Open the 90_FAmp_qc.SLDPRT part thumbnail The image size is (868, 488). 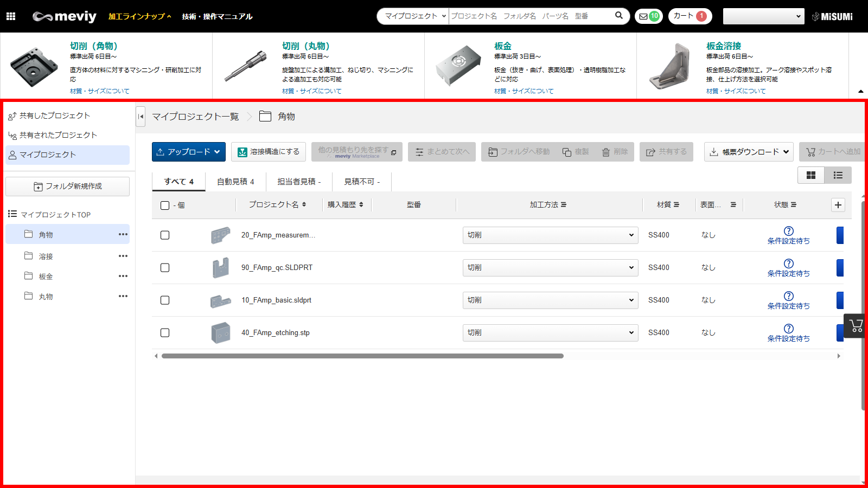[221, 268]
